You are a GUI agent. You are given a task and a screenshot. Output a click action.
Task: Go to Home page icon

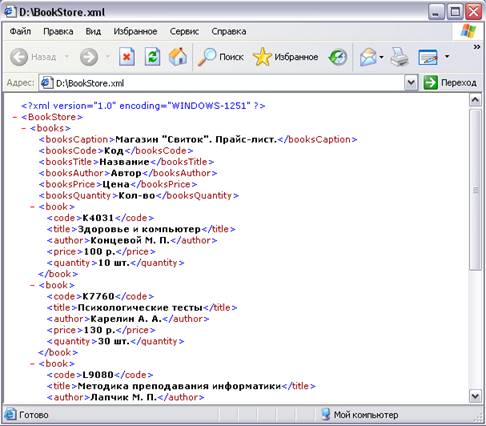pyautogui.click(x=178, y=57)
